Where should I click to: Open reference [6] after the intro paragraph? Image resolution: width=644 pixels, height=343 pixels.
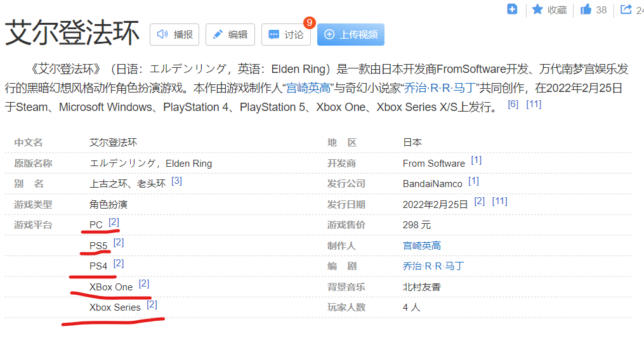pos(513,104)
